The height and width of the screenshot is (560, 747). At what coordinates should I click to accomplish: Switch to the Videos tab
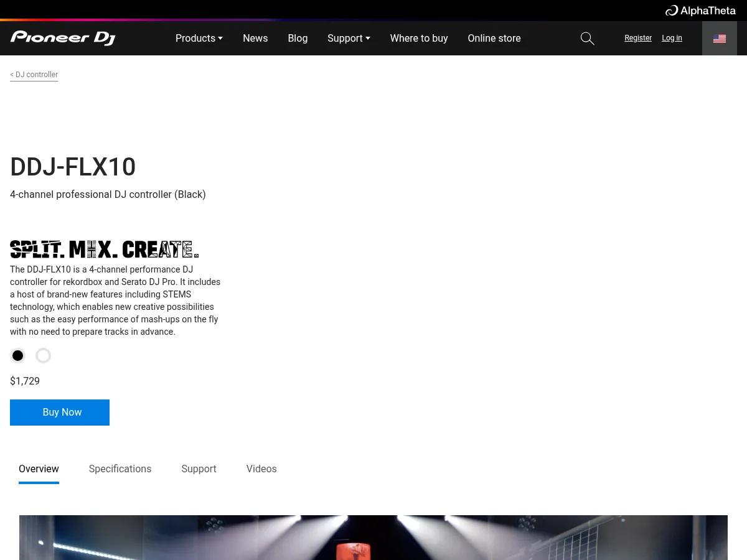(261, 469)
